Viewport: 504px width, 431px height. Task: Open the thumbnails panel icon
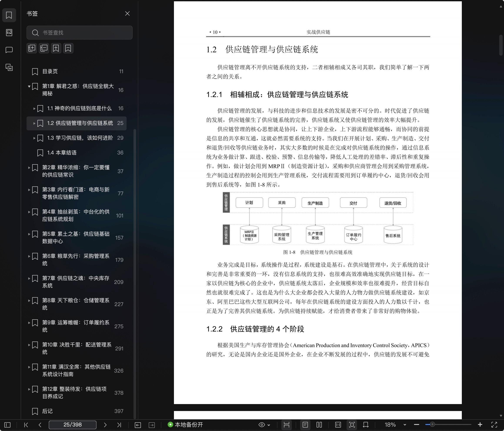[x=9, y=33]
